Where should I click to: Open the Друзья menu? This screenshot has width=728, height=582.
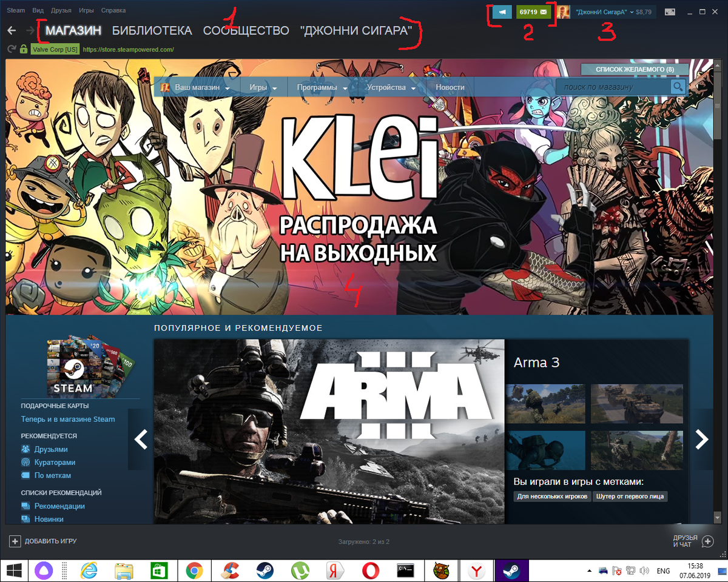61,10
